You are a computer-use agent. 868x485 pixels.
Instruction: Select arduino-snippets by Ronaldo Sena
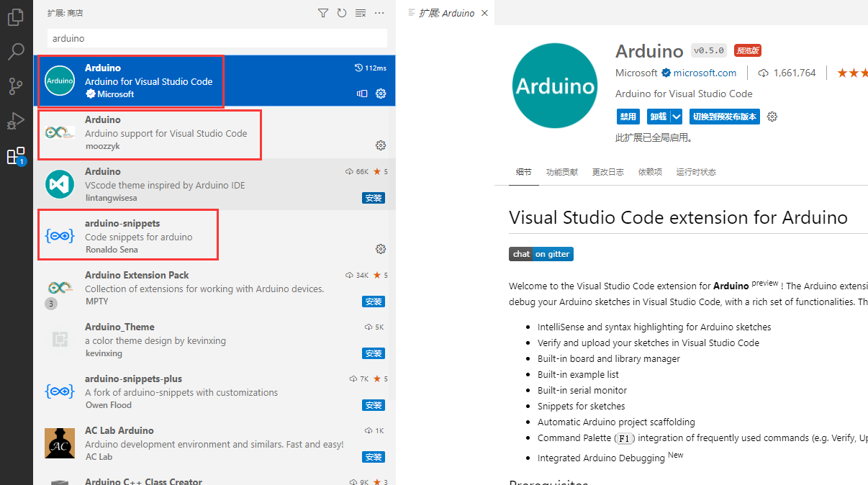[214, 236]
